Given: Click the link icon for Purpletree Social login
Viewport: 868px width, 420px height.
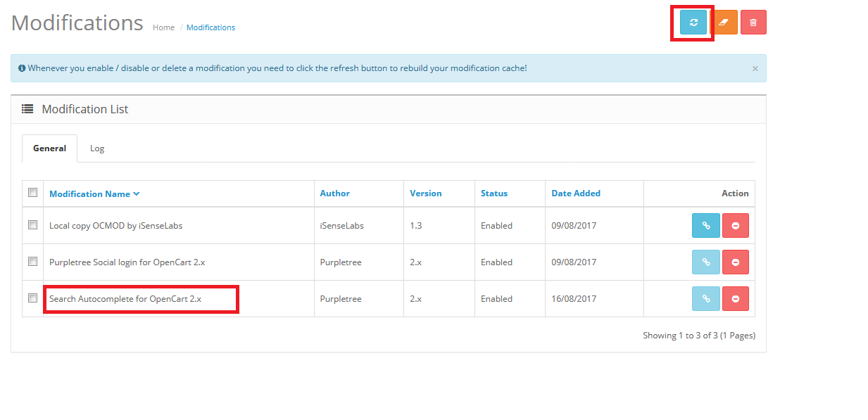Looking at the screenshot, I should tap(706, 261).
